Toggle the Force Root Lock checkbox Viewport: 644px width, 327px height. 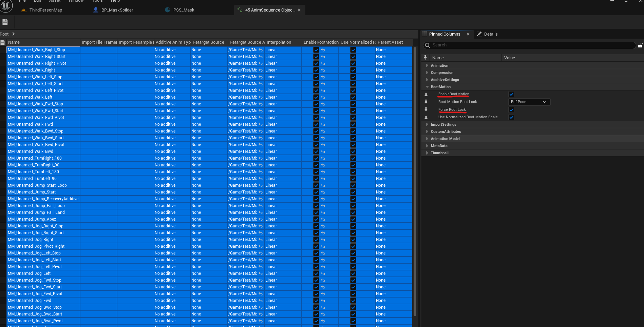coord(511,110)
